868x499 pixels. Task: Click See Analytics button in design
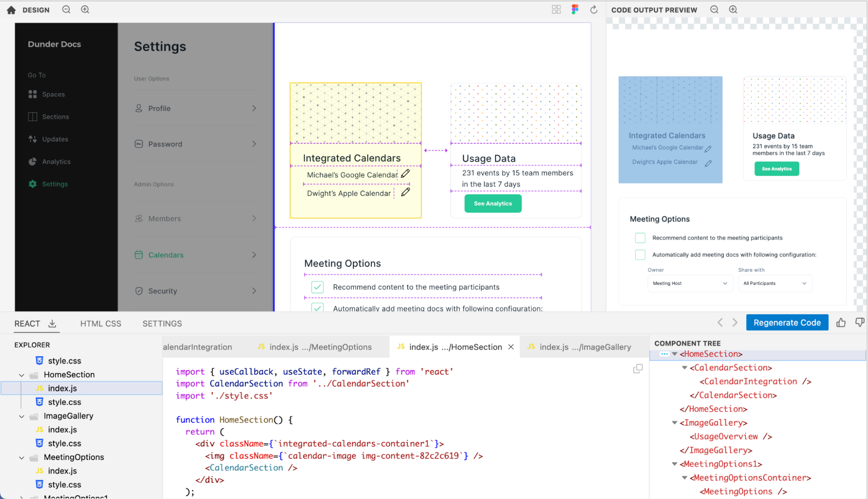pos(493,204)
